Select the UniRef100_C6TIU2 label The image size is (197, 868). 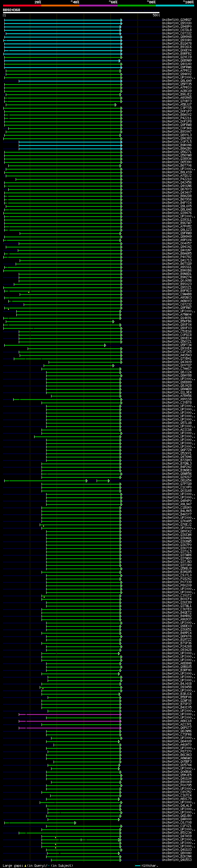pyautogui.click(x=177, y=33)
